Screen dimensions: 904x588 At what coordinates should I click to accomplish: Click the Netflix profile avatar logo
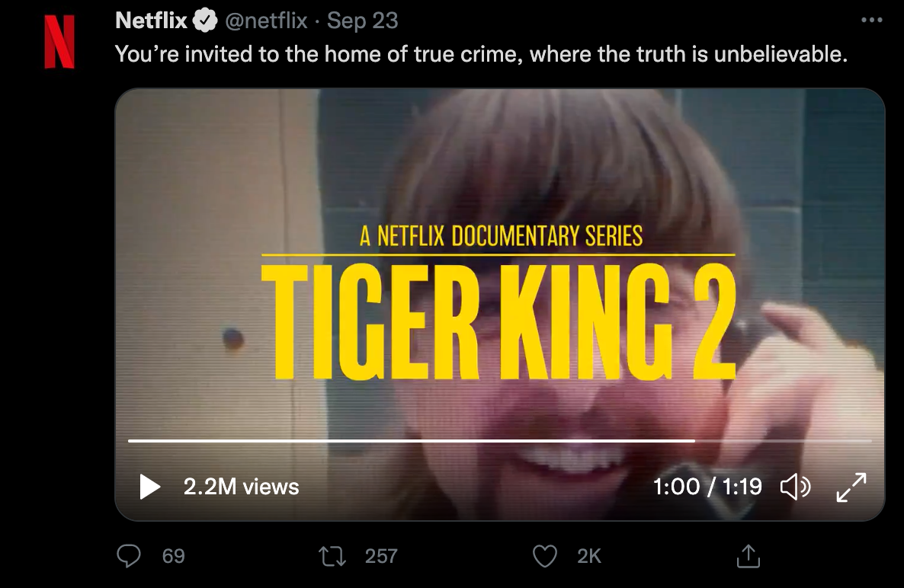click(x=59, y=43)
